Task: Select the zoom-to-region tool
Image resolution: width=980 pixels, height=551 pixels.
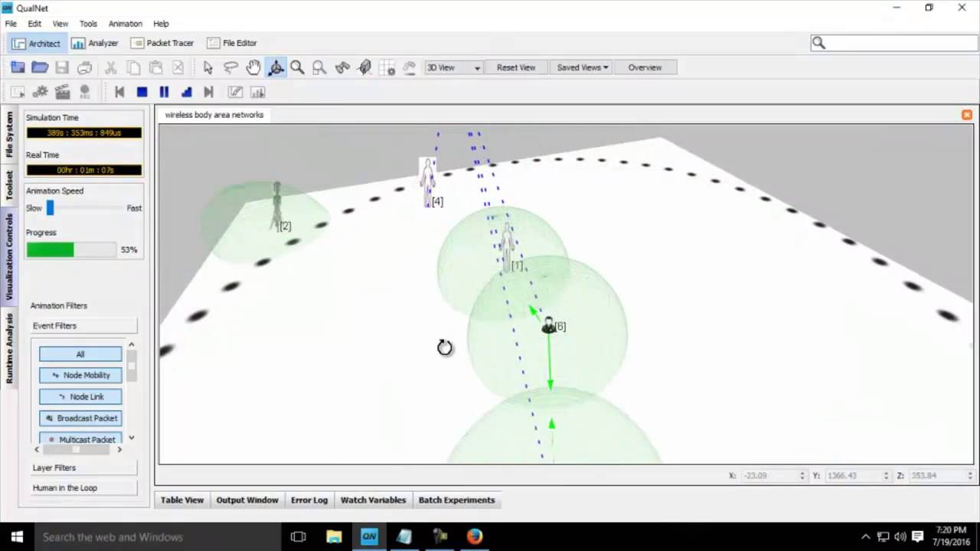Action: (x=319, y=67)
